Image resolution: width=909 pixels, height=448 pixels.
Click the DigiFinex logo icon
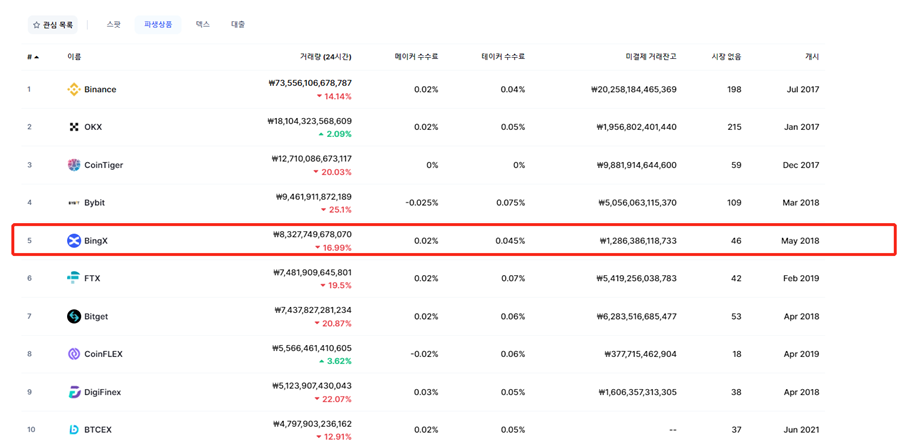pos(74,392)
